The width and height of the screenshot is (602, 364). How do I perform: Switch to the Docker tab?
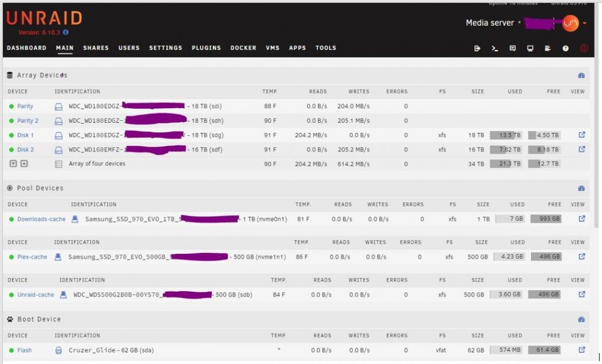243,48
